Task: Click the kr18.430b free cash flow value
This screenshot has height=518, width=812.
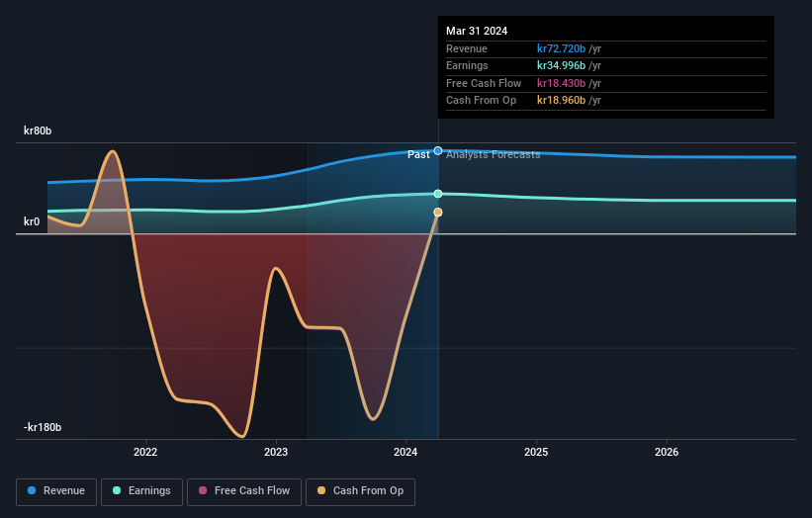Action: [x=562, y=83]
